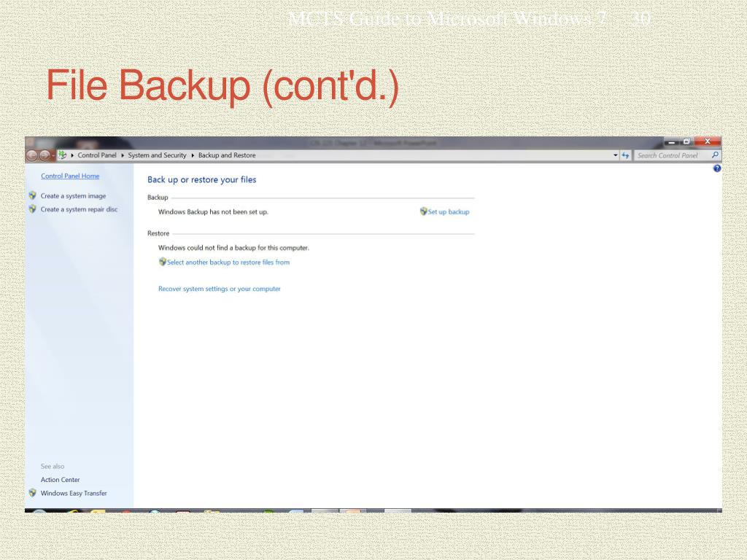Expand the arrow after Control Panel breadcrumb

(x=123, y=155)
